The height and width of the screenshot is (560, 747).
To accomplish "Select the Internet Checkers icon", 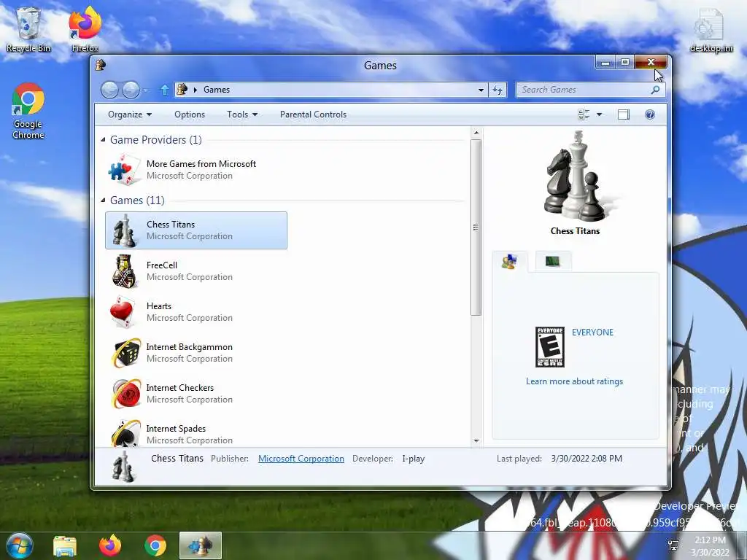I will tap(125, 394).
